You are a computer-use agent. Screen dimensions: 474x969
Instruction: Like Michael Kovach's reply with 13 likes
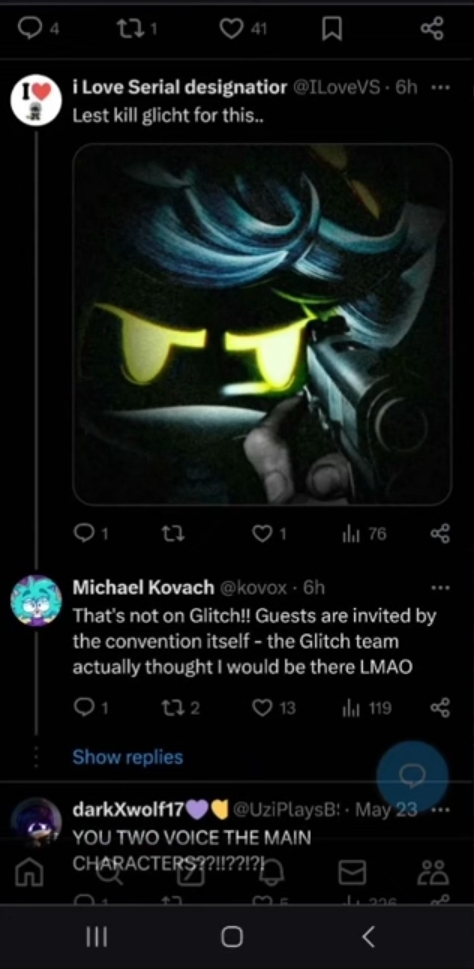(263, 708)
